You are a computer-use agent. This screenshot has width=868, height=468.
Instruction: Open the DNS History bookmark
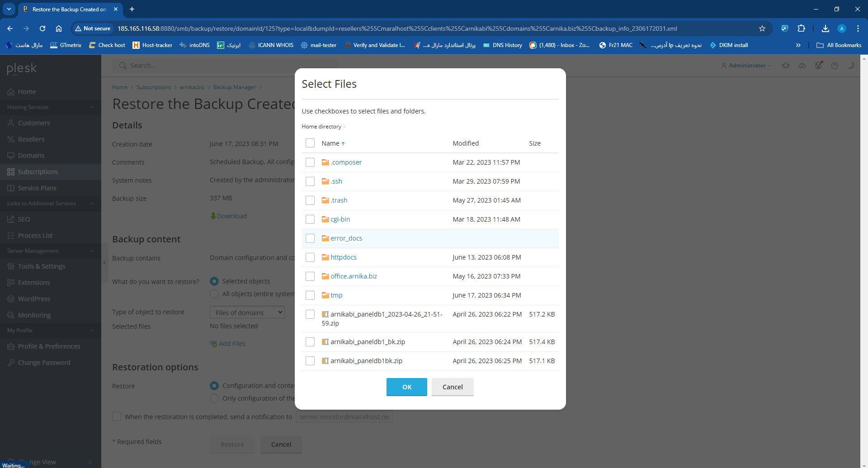[502, 45]
